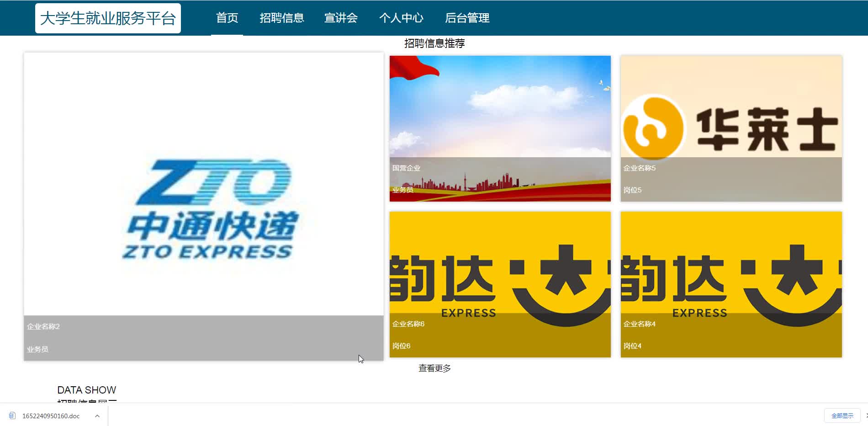This screenshot has width=868, height=426.
Task: Expand the download item options chevron
Action: pyautogui.click(x=97, y=416)
